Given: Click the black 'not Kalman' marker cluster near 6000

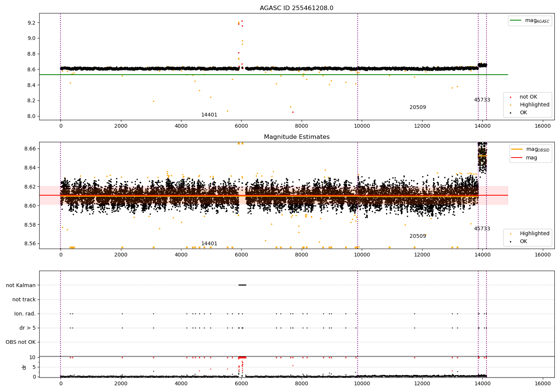Looking at the screenshot, I should point(242,285).
